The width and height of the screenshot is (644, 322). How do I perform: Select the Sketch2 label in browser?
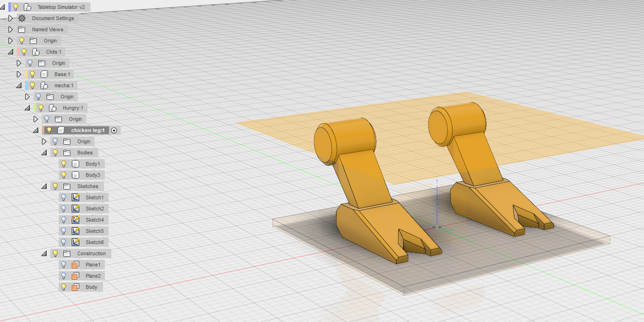[x=95, y=209]
